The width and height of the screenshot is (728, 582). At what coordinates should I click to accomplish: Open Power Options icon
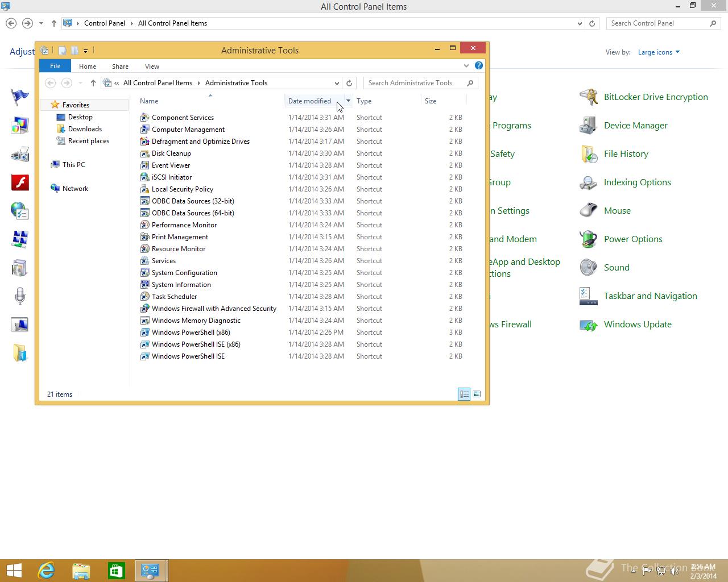589,239
